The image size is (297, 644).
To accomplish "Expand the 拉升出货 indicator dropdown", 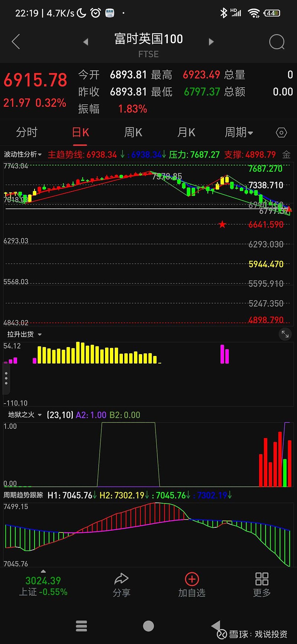I will point(25,334).
